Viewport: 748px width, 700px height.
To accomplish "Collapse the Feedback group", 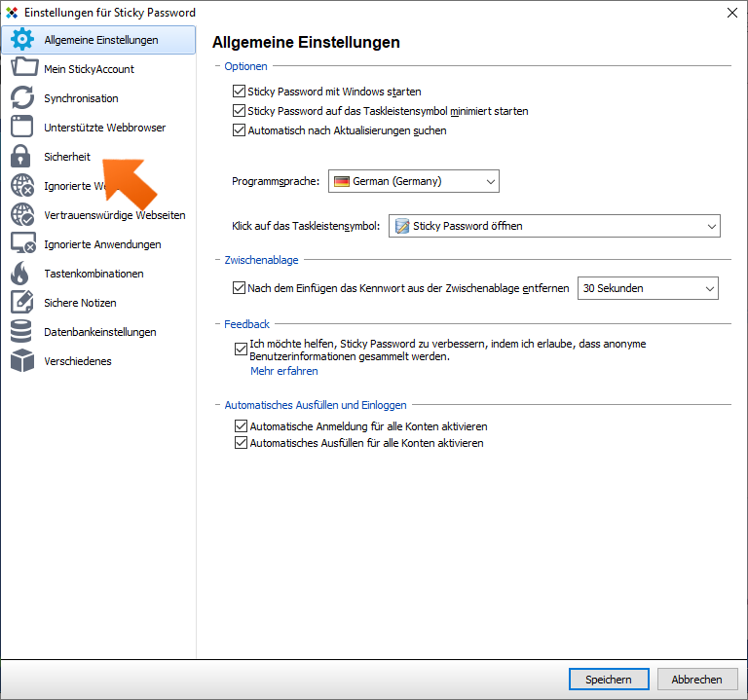I will (x=217, y=324).
